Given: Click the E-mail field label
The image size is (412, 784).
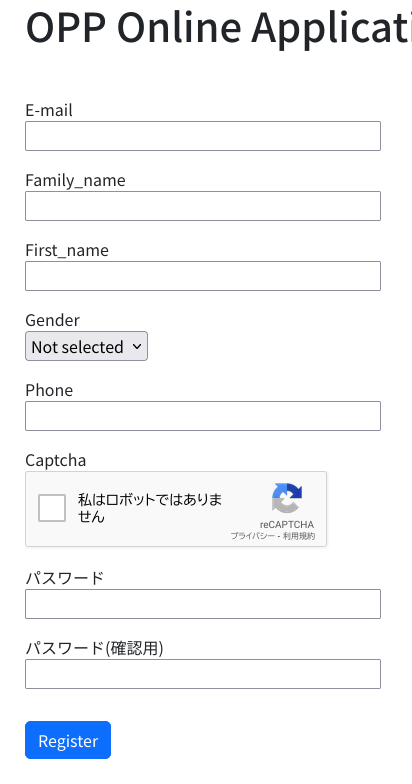Looking at the screenshot, I should click(49, 110).
